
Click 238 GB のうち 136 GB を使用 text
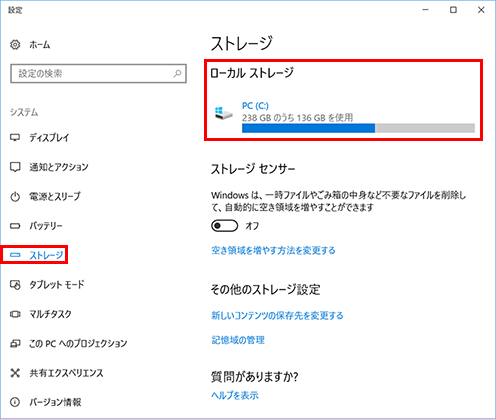point(297,117)
